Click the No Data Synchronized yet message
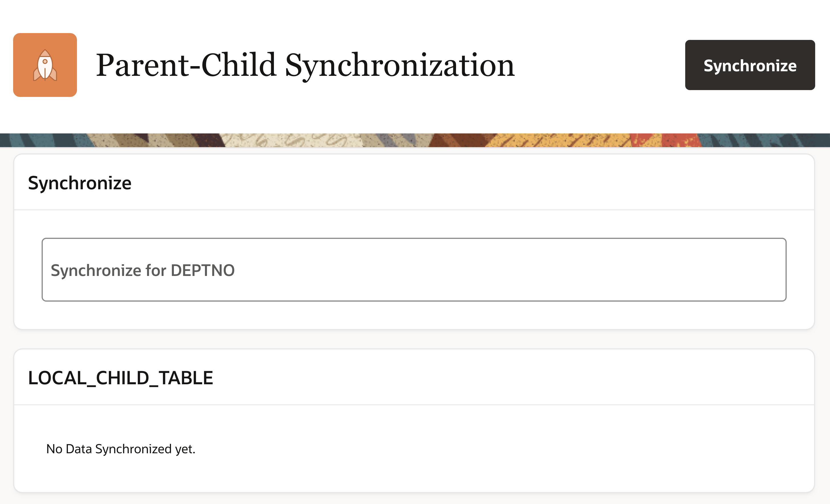The height and width of the screenshot is (504, 830). pos(121,449)
